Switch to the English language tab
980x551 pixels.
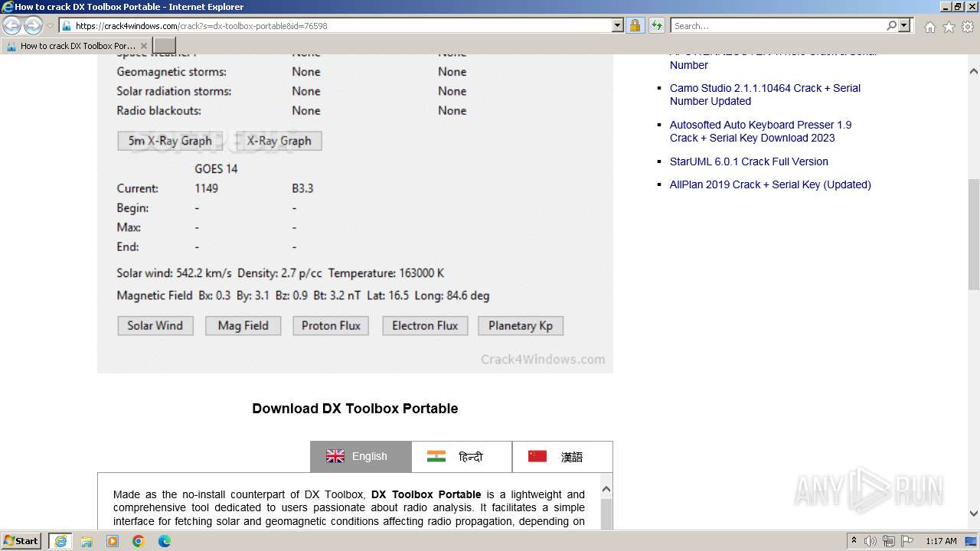click(x=361, y=456)
